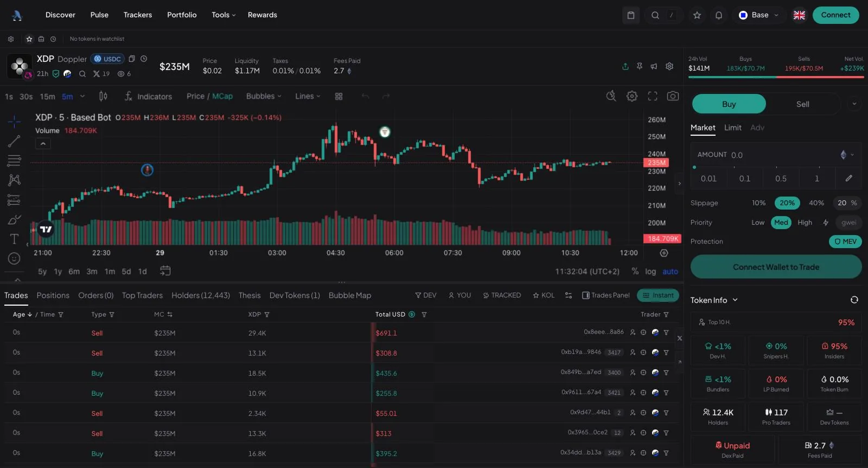Click Connect Wallet to Trade
The image size is (868, 468).
[x=776, y=267]
